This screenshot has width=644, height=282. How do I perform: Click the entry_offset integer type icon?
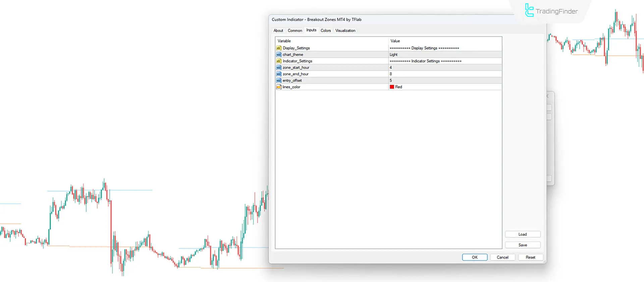click(x=278, y=80)
